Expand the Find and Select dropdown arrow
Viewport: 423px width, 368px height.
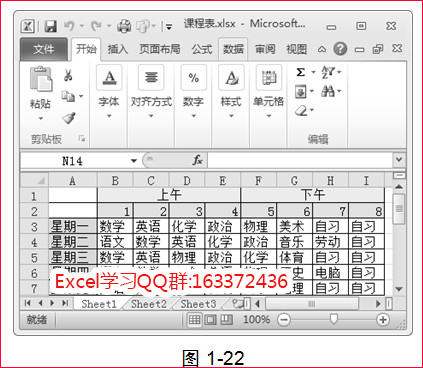click(339, 91)
